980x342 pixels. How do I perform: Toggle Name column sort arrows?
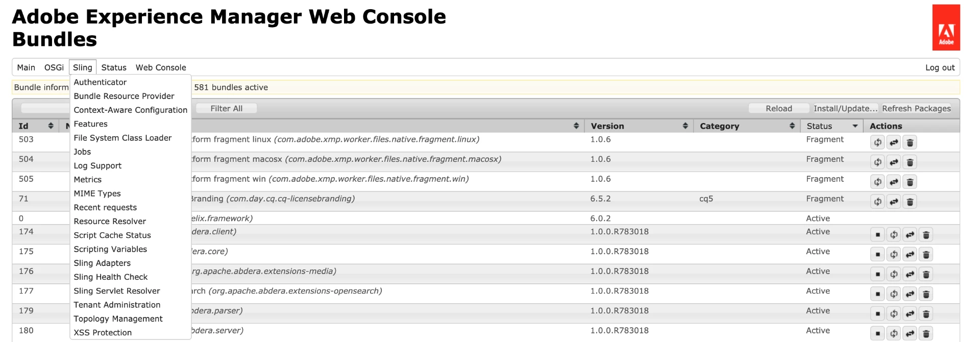click(576, 126)
